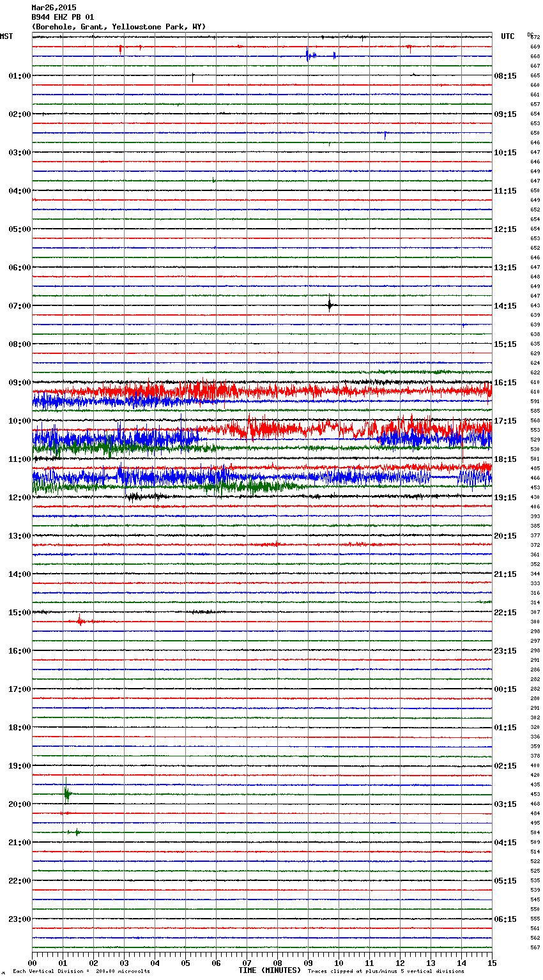Viewport: 543px width, 980px height.
Task: Click the 00 minute tick label on bottom axis
Action: click(32, 963)
